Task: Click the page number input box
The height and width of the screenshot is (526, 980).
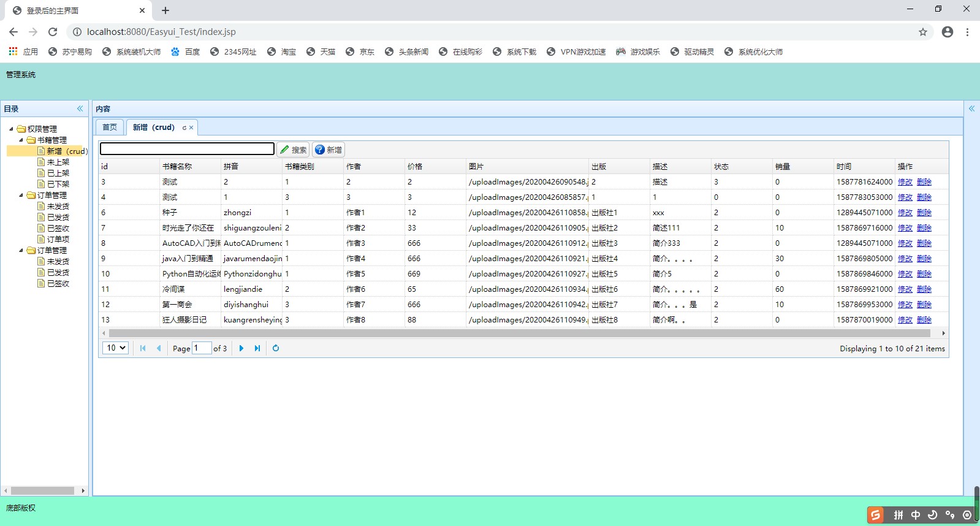Action: pos(202,348)
